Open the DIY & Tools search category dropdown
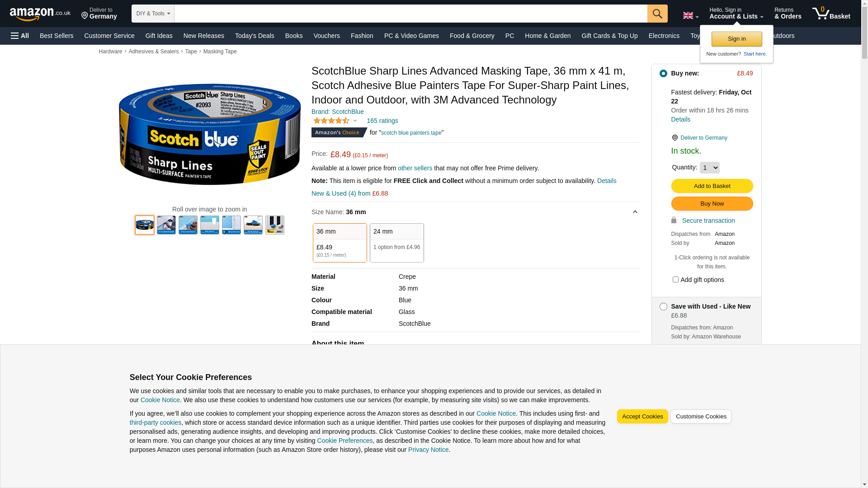This screenshot has height=488, width=868. click(x=153, y=14)
